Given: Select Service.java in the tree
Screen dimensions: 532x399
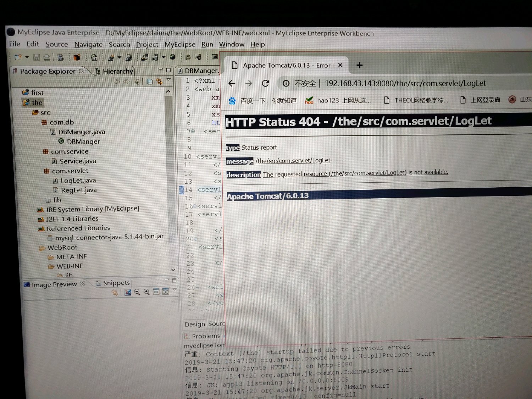Looking at the screenshot, I should click(74, 161).
